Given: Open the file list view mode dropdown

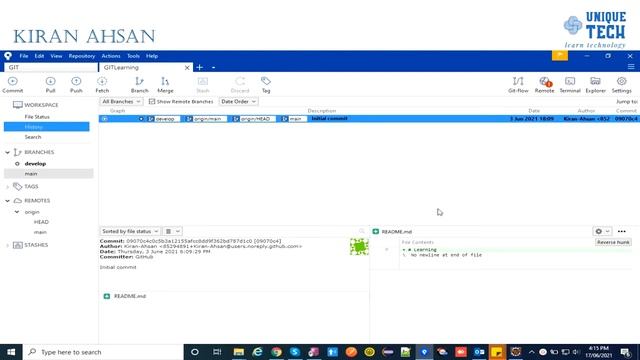Looking at the screenshot, I should point(172,231).
